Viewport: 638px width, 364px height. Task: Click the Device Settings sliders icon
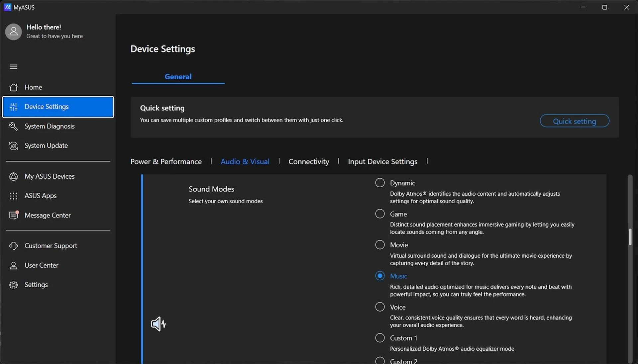coord(14,107)
